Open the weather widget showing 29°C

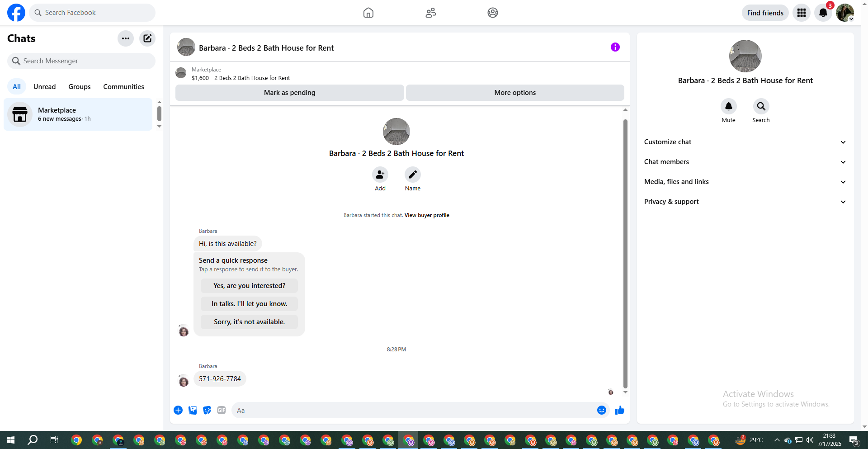click(750, 440)
